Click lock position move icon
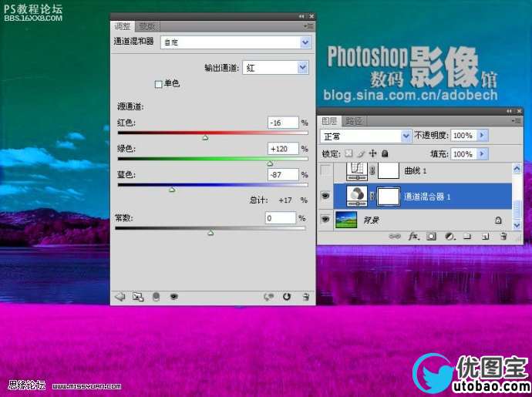 pos(372,153)
